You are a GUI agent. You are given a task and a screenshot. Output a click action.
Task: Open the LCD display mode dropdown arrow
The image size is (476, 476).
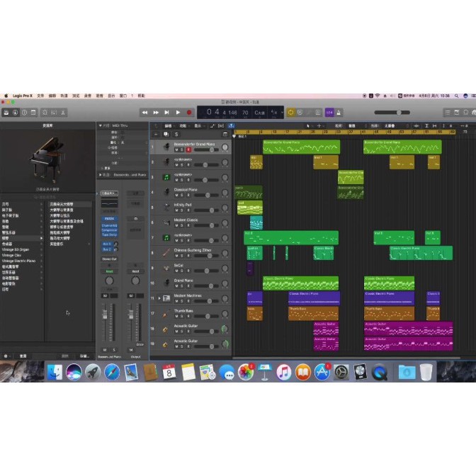coord(282,113)
